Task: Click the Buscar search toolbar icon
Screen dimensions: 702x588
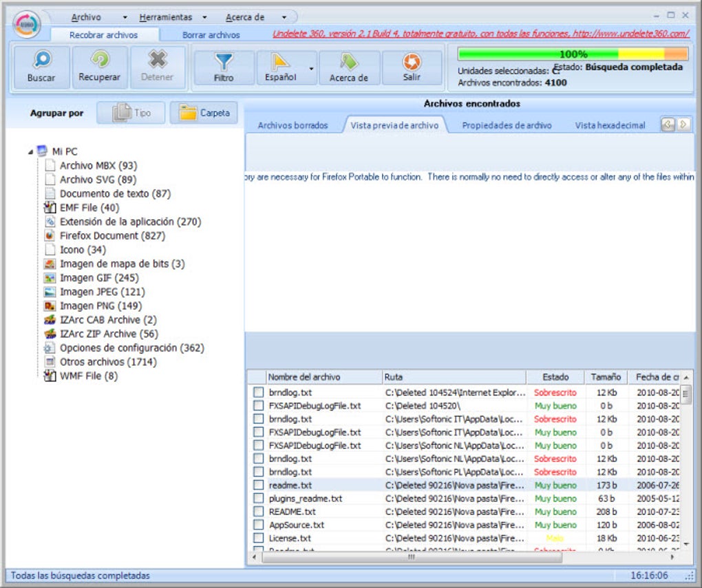Action: pyautogui.click(x=42, y=60)
